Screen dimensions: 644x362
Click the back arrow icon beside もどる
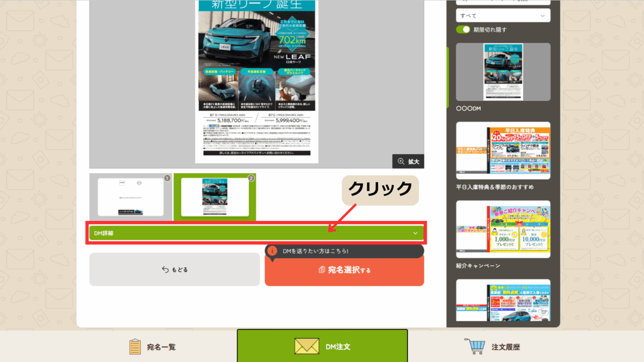tap(165, 269)
